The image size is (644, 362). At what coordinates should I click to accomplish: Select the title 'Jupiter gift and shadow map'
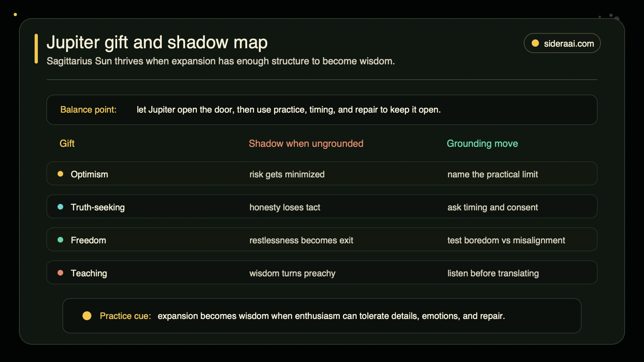click(x=157, y=42)
